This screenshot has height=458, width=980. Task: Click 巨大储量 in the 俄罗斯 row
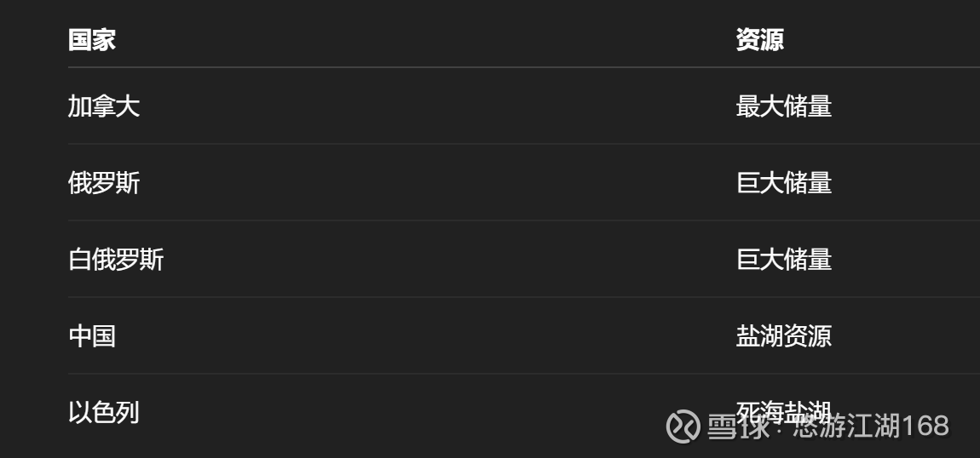coord(783,183)
